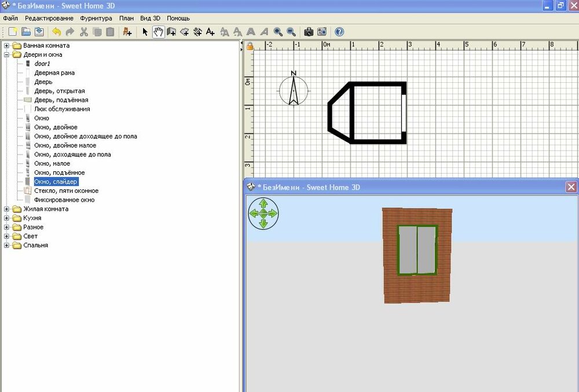Select the add text tool

pyautogui.click(x=210, y=32)
